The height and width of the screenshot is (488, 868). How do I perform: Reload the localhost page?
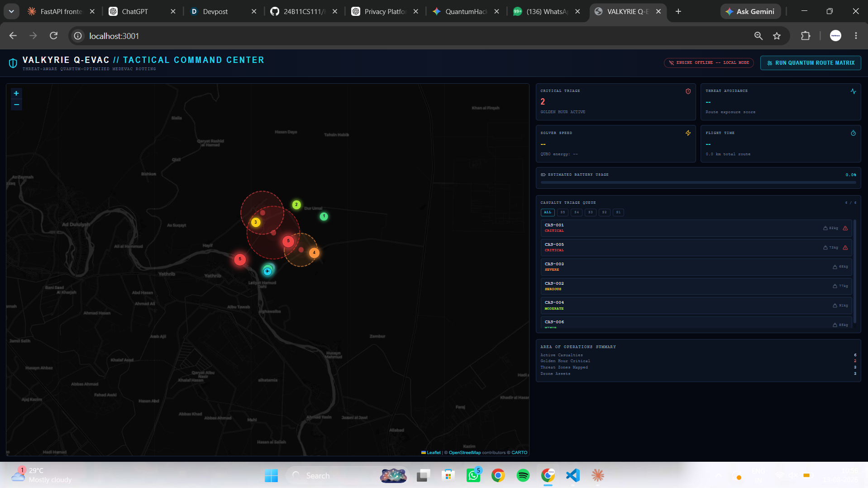coord(53,36)
